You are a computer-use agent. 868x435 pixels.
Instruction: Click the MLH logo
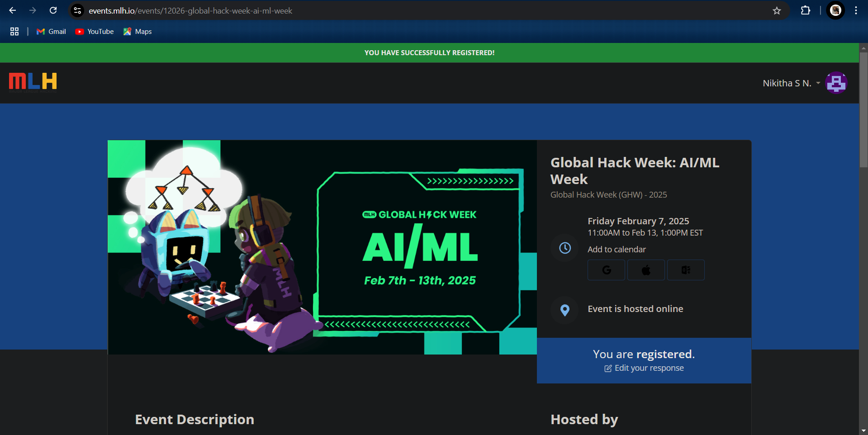click(x=32, y=81)
